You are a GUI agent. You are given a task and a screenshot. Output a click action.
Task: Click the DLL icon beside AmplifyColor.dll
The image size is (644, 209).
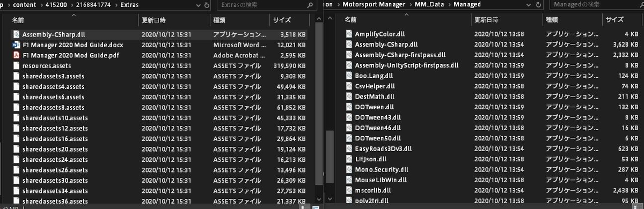point(349,34)
